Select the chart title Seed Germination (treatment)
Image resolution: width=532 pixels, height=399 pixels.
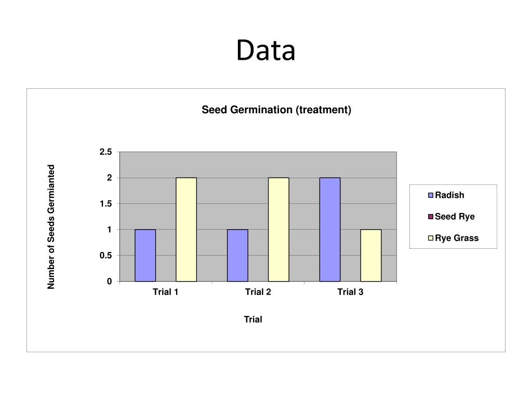coord(276,110)
